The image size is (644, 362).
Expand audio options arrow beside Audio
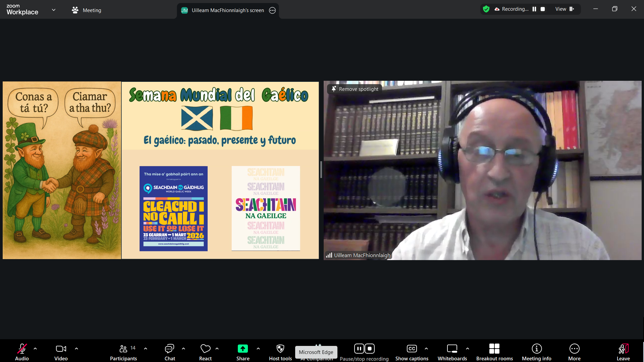[35, 349]
